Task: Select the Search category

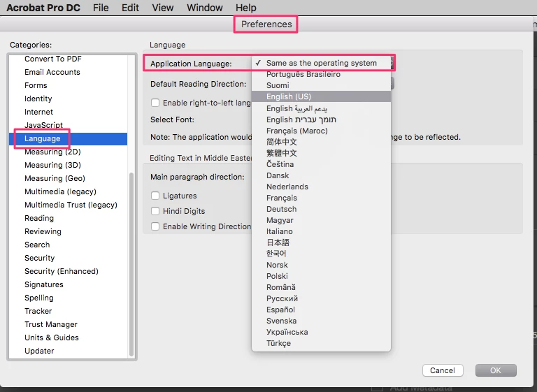Action: 68,245
